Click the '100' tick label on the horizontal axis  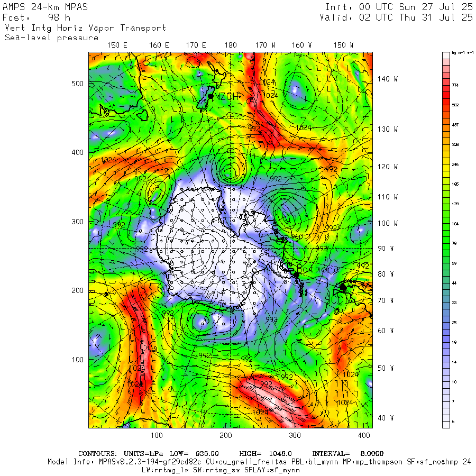pyautogui.click(x=157, y=436)
